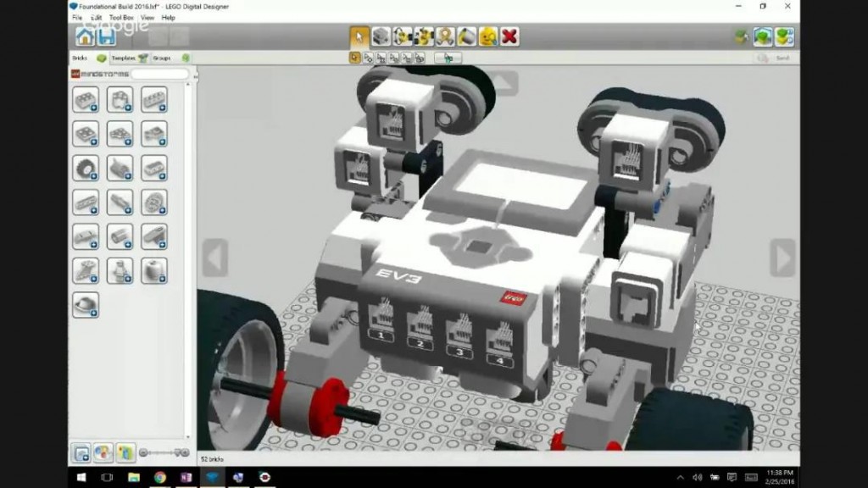Click the brick palette vertical scrollbar

click(x=187, y=260)
